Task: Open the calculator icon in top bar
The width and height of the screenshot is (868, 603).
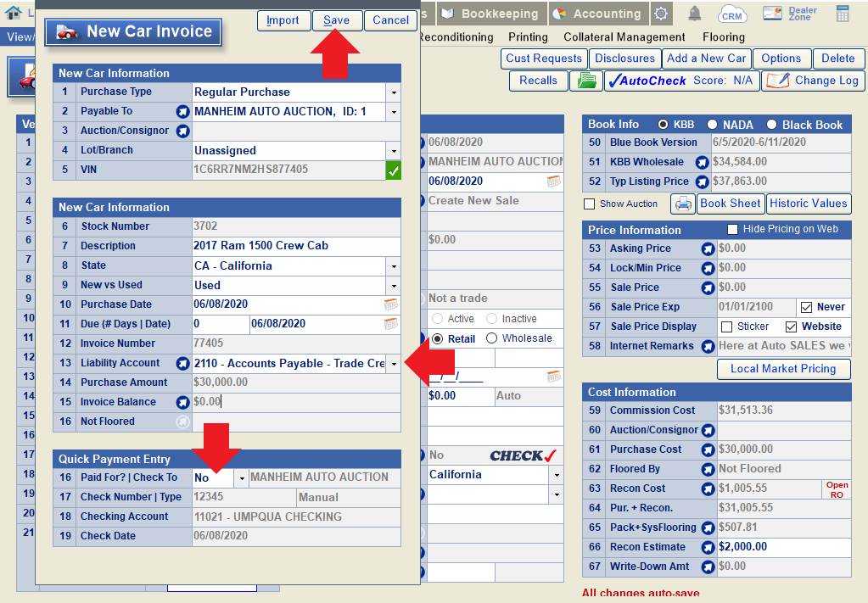Action: click(843, 14)
